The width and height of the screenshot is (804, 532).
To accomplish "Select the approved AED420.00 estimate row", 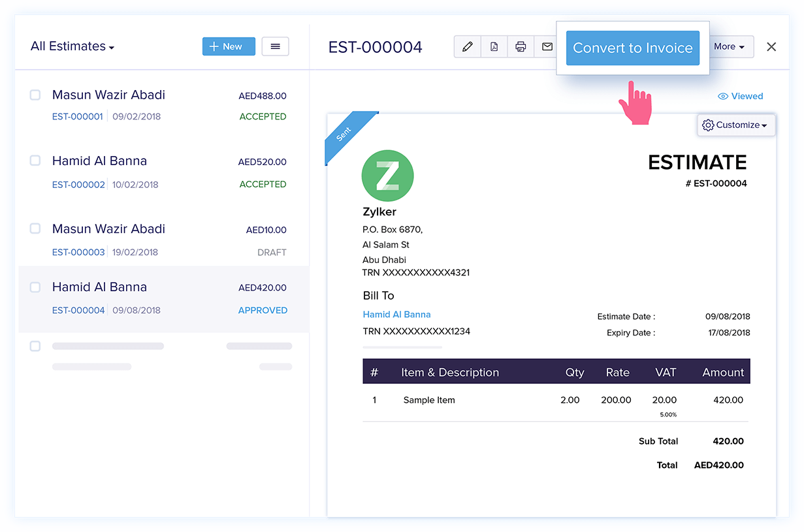I will 164,299.
